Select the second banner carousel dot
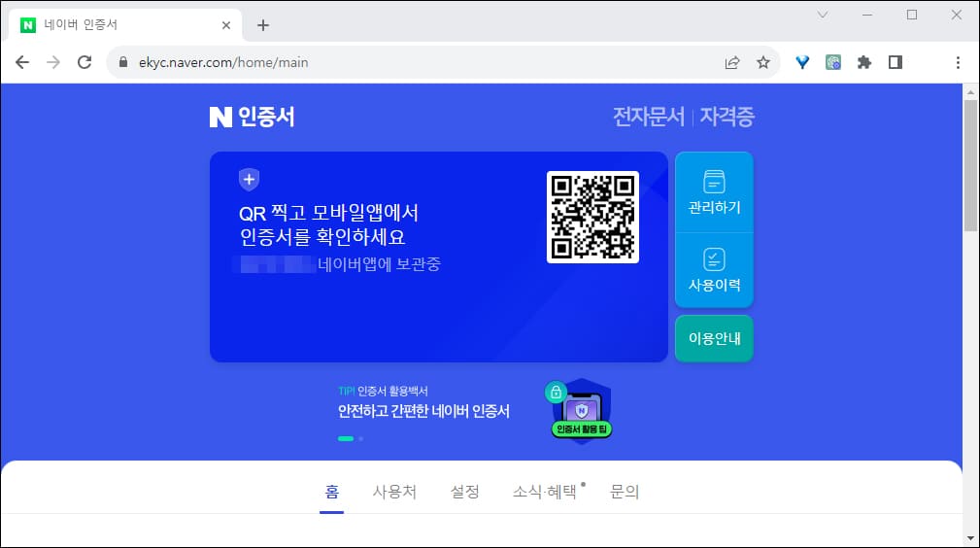 coord(360,438)
